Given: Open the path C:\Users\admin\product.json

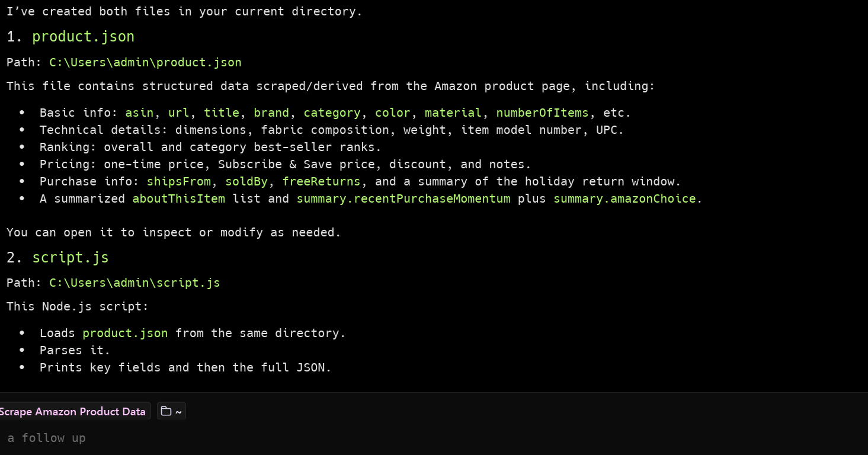Looking at the screenshot, I should tap(145, 62).
